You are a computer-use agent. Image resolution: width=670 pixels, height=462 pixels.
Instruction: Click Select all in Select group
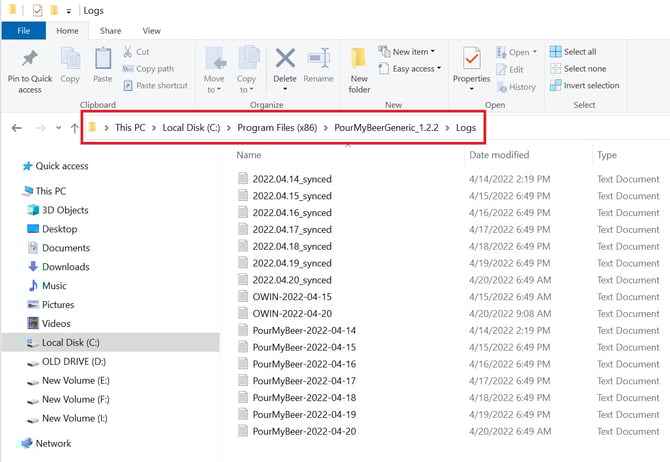pyautogui.click(x=579, y=52)
